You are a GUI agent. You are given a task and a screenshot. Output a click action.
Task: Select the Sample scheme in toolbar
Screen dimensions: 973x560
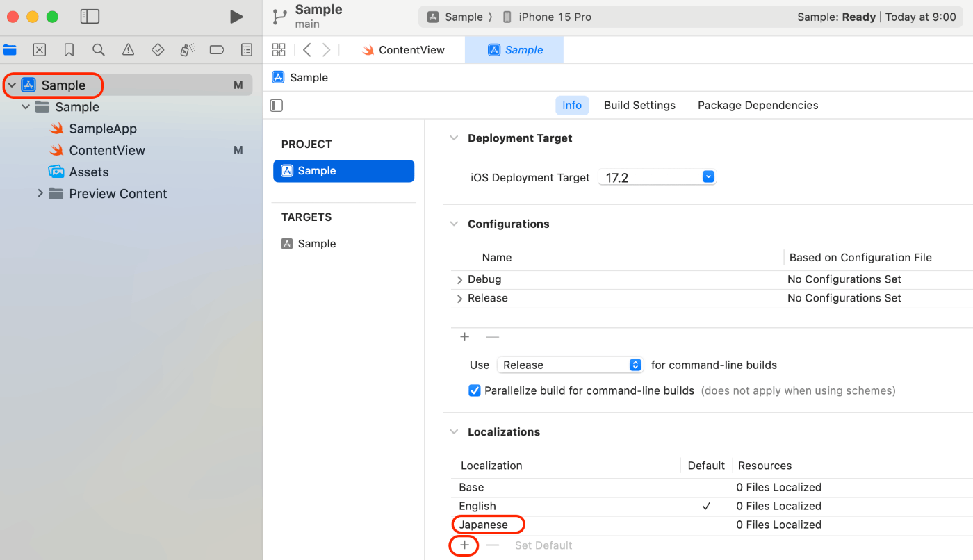[455, 17]
